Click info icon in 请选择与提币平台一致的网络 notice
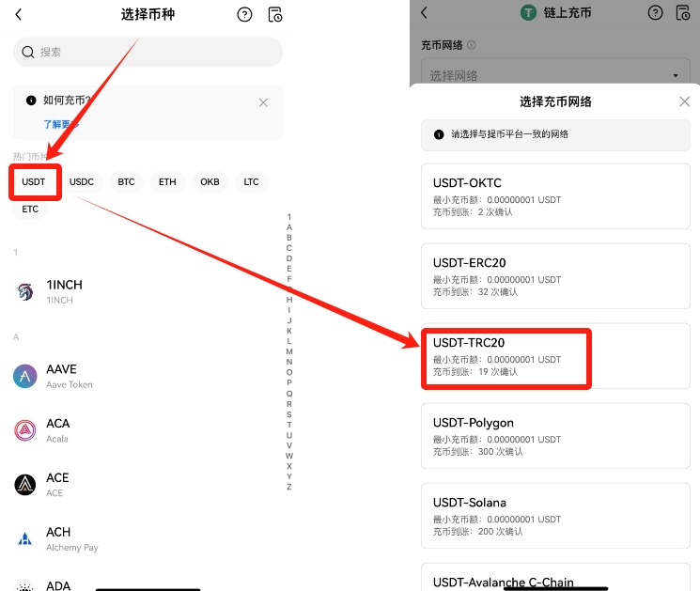Viewport: 700px width, 591px height. coord(439,134)
